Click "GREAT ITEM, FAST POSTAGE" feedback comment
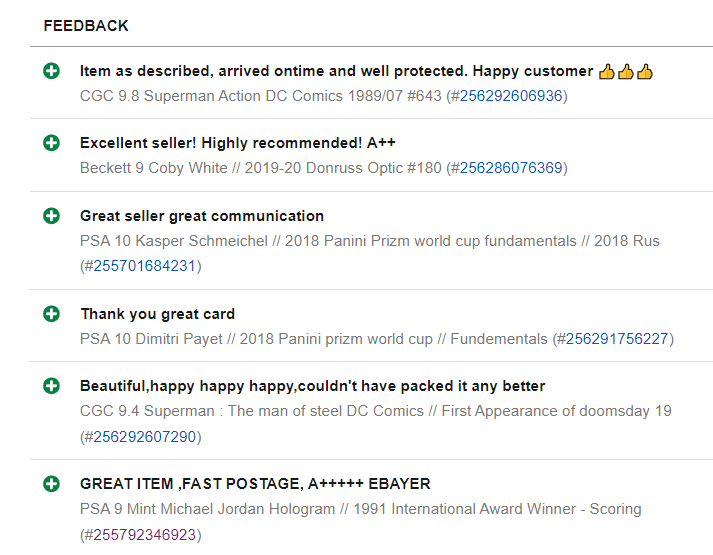The height and width of the screenshot is (555, 713). (255, 484)
